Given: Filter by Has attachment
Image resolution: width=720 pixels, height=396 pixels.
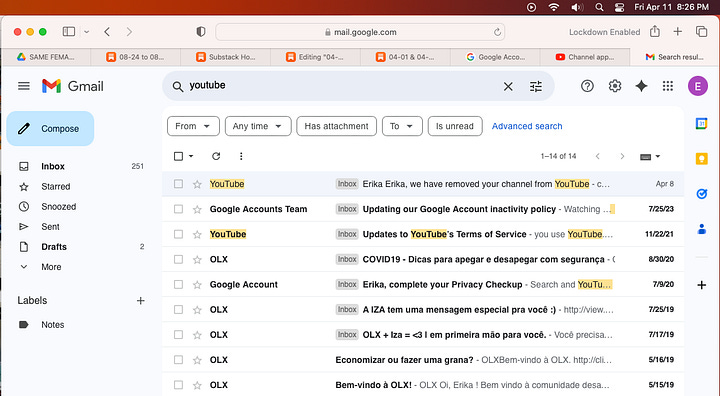Looking at the screenshot, I should point(337,126).
